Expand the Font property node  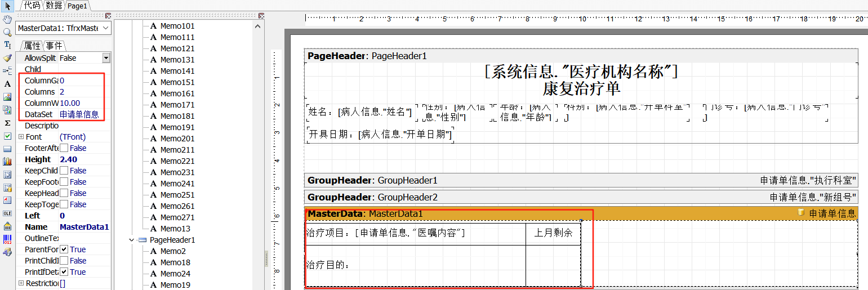pos(21,137)
